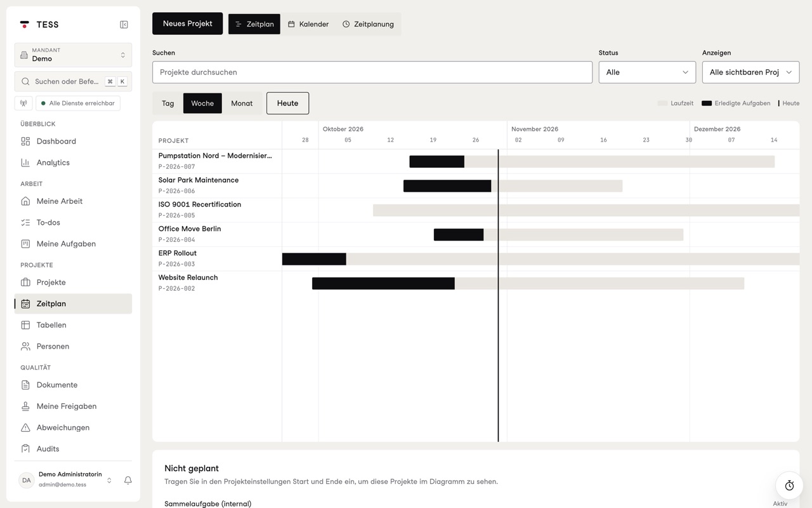The image size is (812, 508).
Task: Click the Abweichungen warning triangle icon
Action: (25, 427)
